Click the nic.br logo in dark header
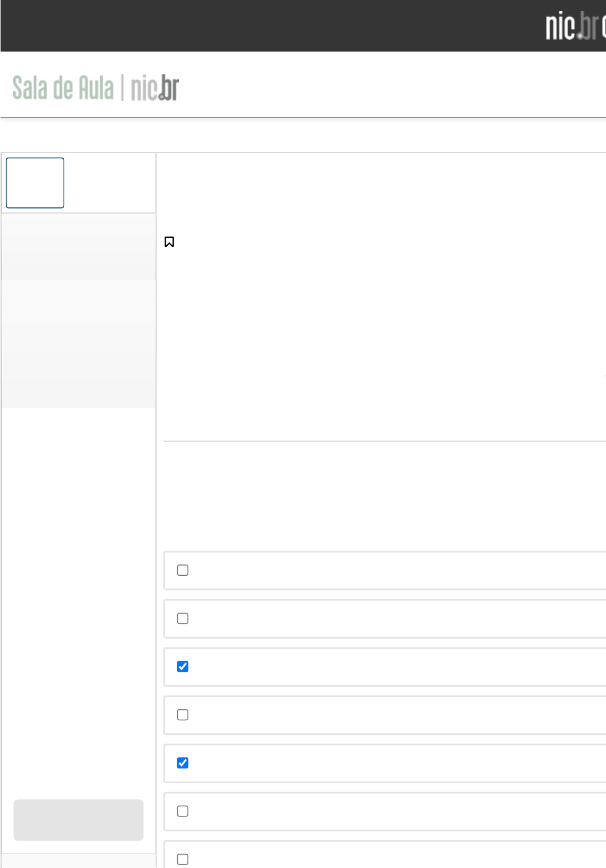606x868 pixels. coord(574,26)
